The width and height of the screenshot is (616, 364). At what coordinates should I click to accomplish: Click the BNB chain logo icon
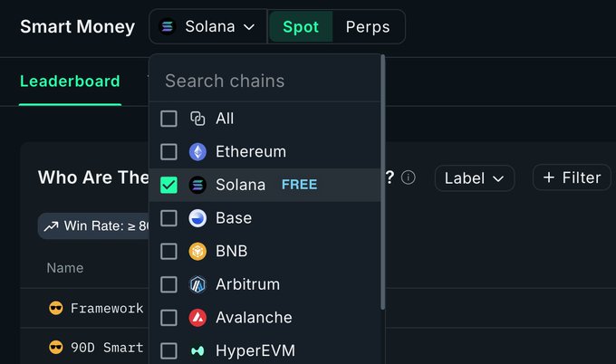(197, 252)
